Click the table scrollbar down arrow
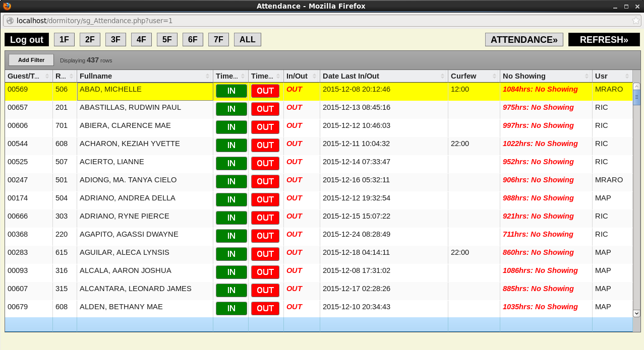Screen dimensions: 644x350 tap(636, 313)
